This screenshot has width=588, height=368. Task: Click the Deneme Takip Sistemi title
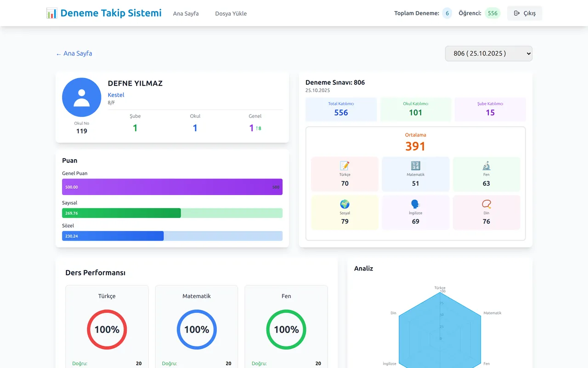[111, 13]
